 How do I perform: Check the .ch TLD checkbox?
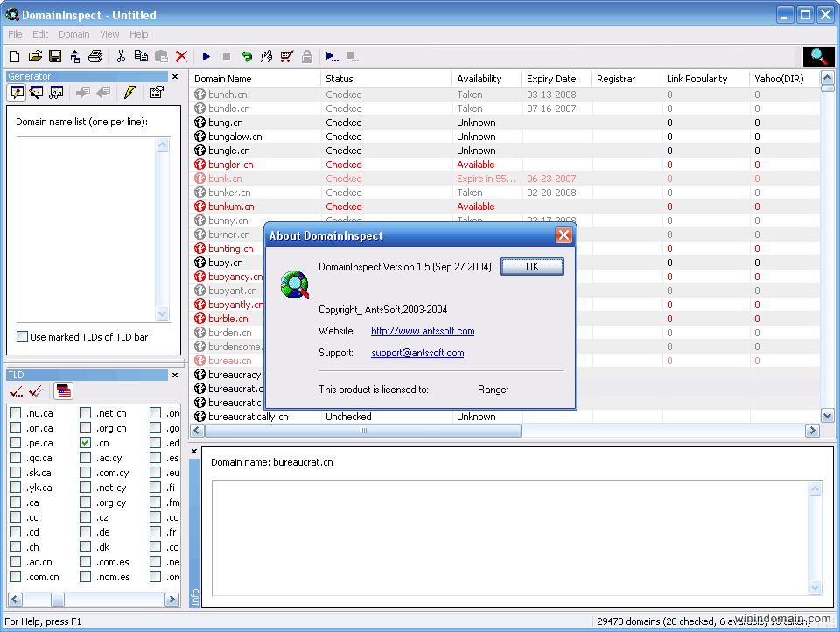pyautogui.click(x=16, y=547)
